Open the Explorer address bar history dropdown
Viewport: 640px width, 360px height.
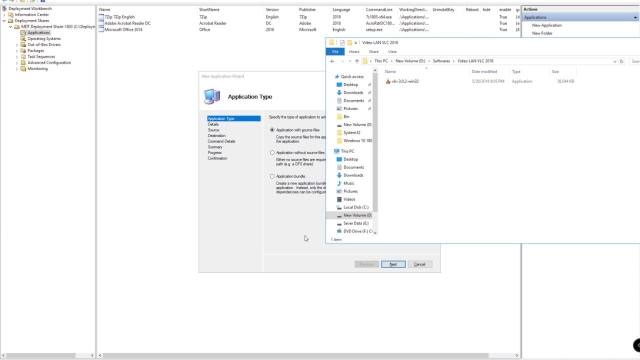[x=615, y=61]
